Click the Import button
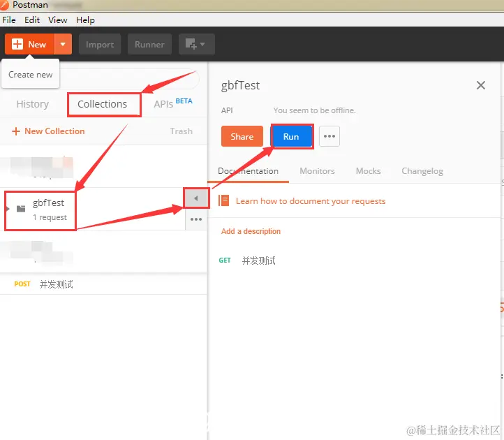 [x=100, y=44]
